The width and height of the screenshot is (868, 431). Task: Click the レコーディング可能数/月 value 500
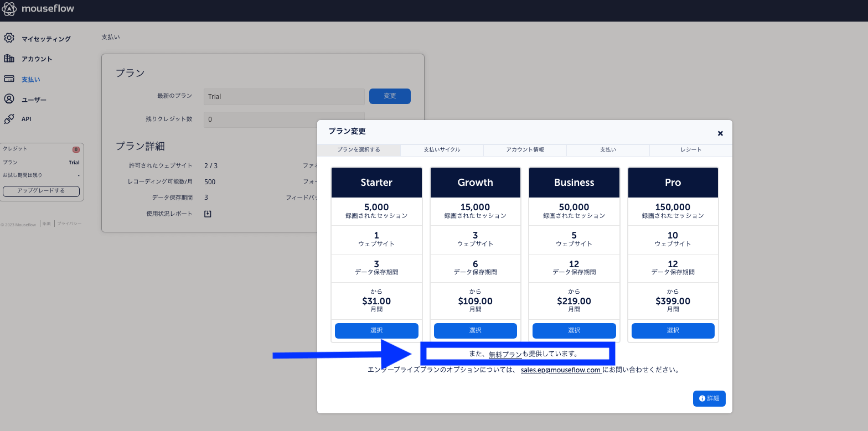(x=210, y=181)
